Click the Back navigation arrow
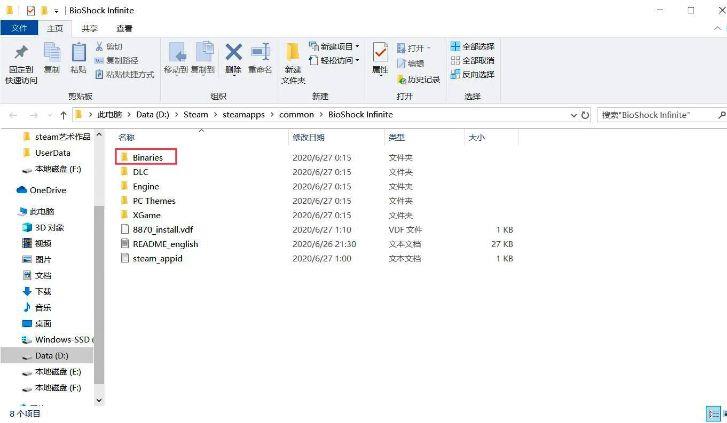 (x=13, y=115)
